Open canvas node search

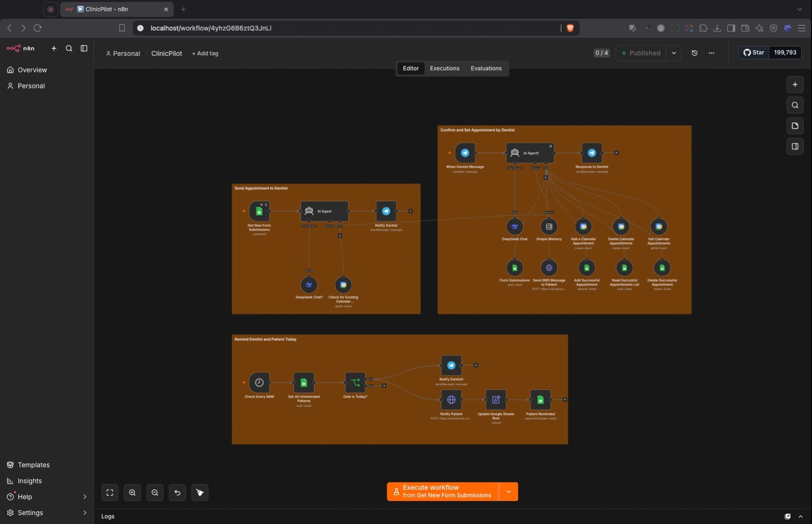pyautogui.click(x=795, y=105)
